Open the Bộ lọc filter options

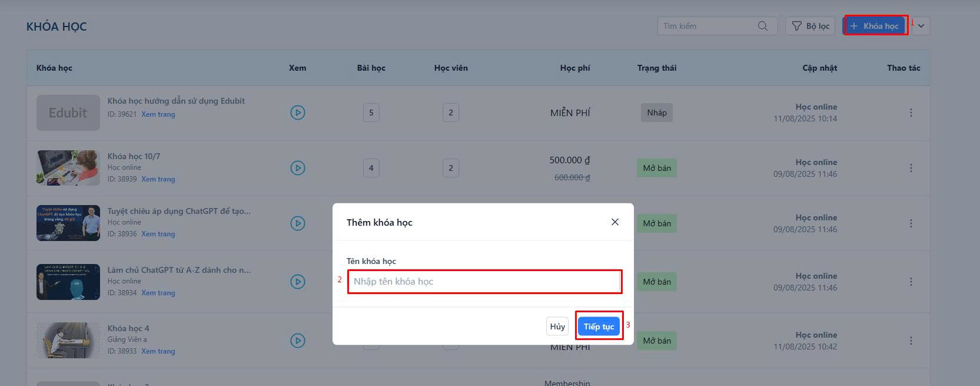pyautogui.click(x=810, y=26)
